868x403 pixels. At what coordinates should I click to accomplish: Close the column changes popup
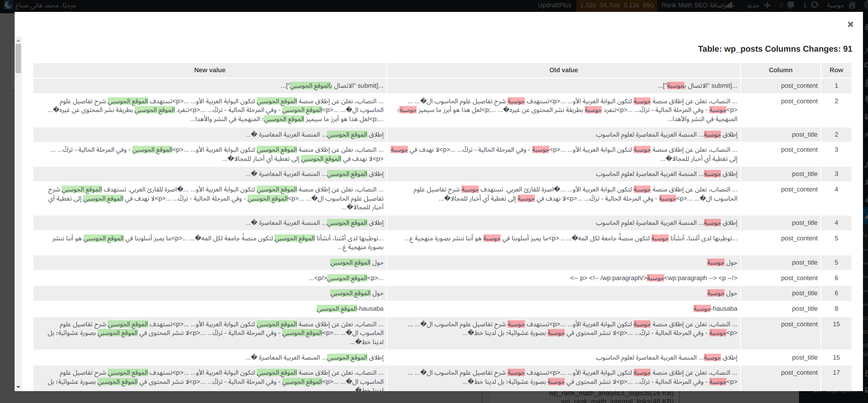click(x=850, y=25)
